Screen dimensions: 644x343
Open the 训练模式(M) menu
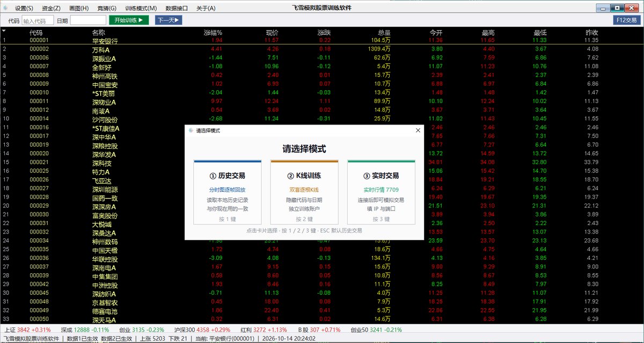pos(141,8)
